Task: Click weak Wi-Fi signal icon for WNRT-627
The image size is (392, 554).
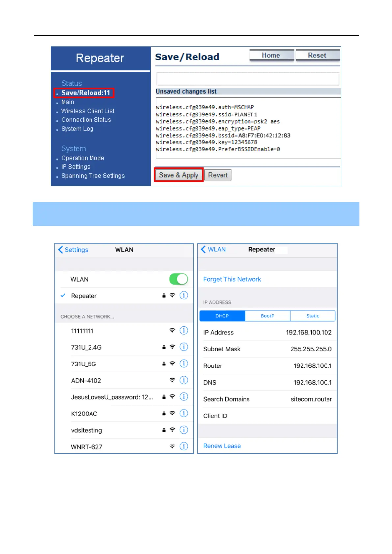Action: tap(172, 446)
